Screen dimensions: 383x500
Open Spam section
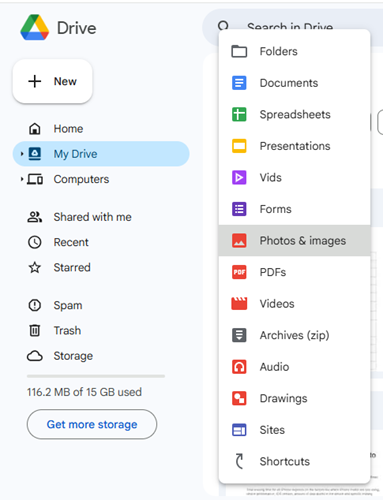tap(101, 305)
